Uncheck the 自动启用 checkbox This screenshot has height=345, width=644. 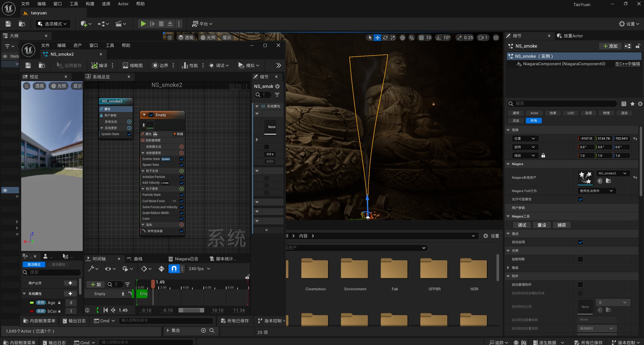coord(580,242)
